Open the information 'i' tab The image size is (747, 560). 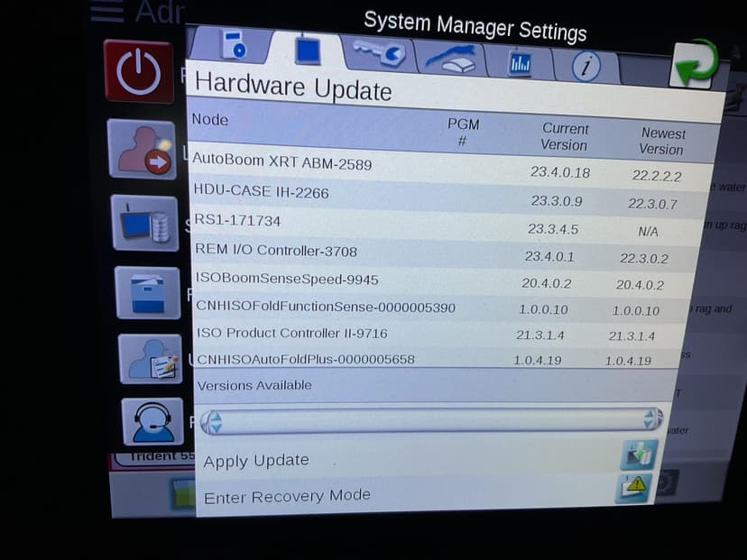pyautogui.click(x=586, y=66)
